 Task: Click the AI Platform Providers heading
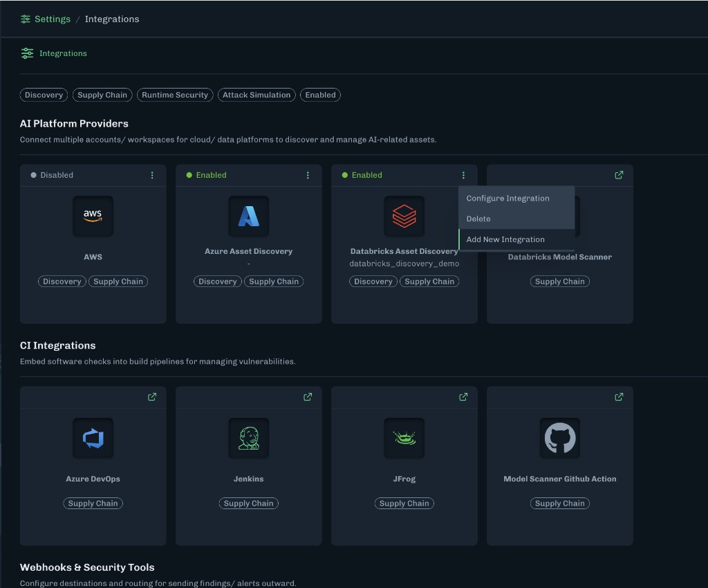point(74,123)
